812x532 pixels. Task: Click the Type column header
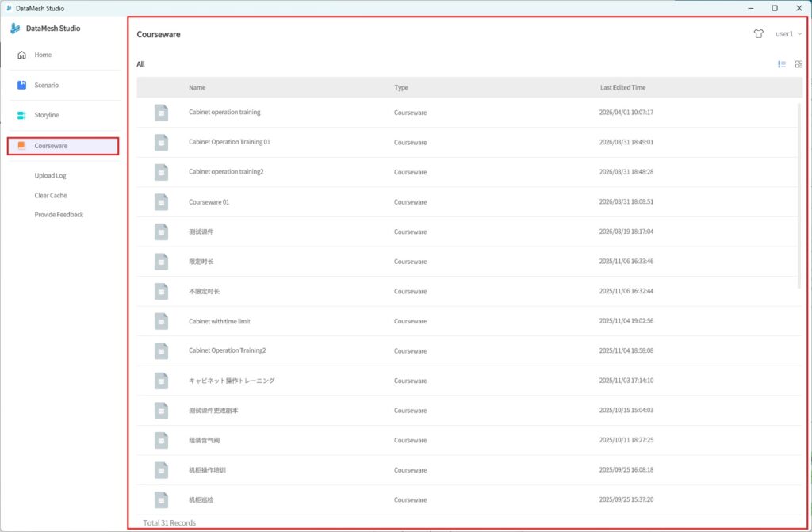[x=401, y=87]
